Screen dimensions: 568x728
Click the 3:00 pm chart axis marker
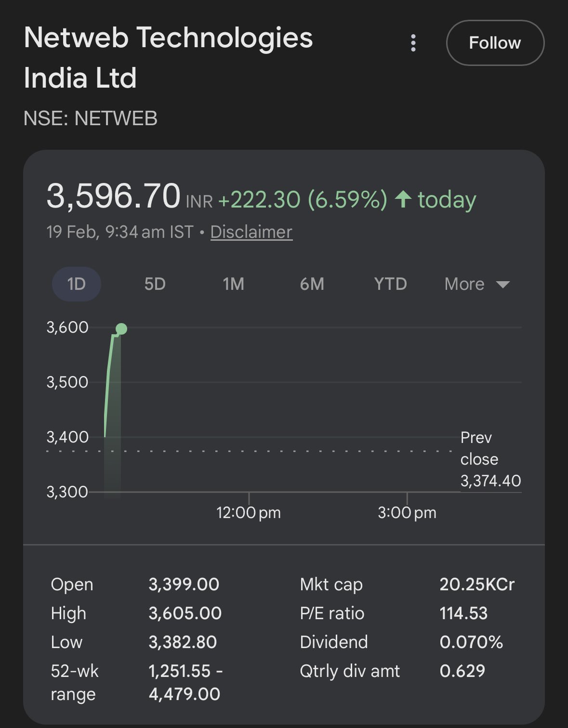click(x=407, y=512)
